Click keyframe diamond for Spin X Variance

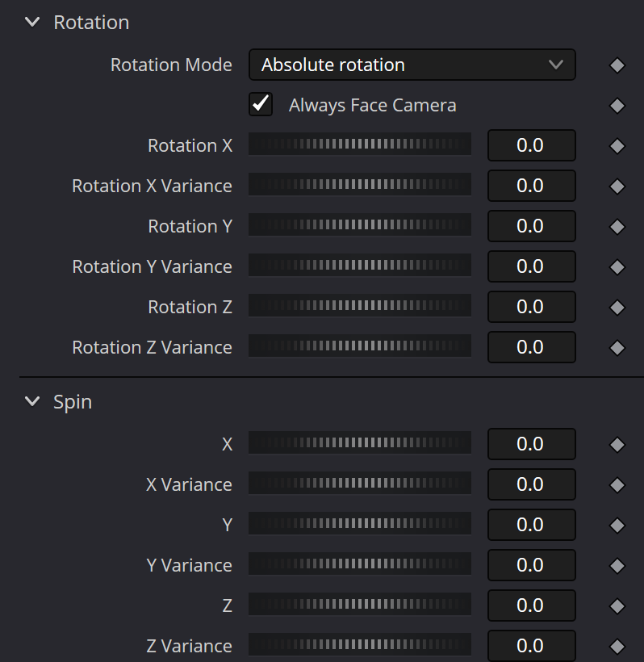617,485
